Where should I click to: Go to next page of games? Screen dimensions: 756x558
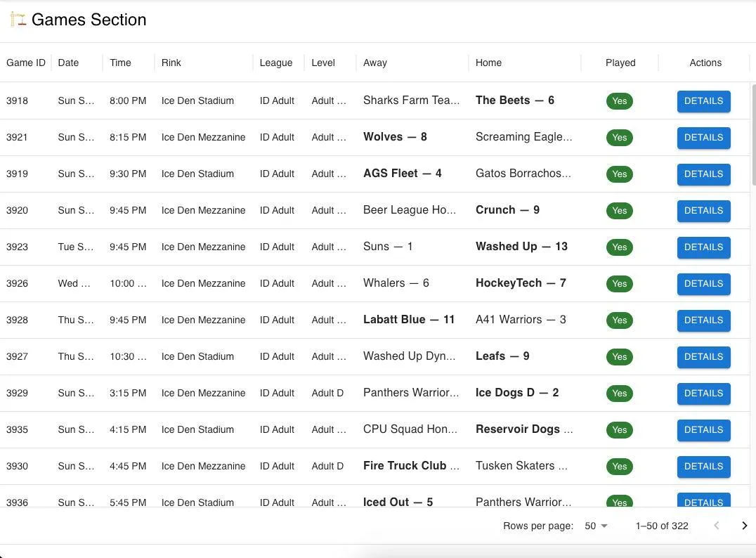coord(744,526)
